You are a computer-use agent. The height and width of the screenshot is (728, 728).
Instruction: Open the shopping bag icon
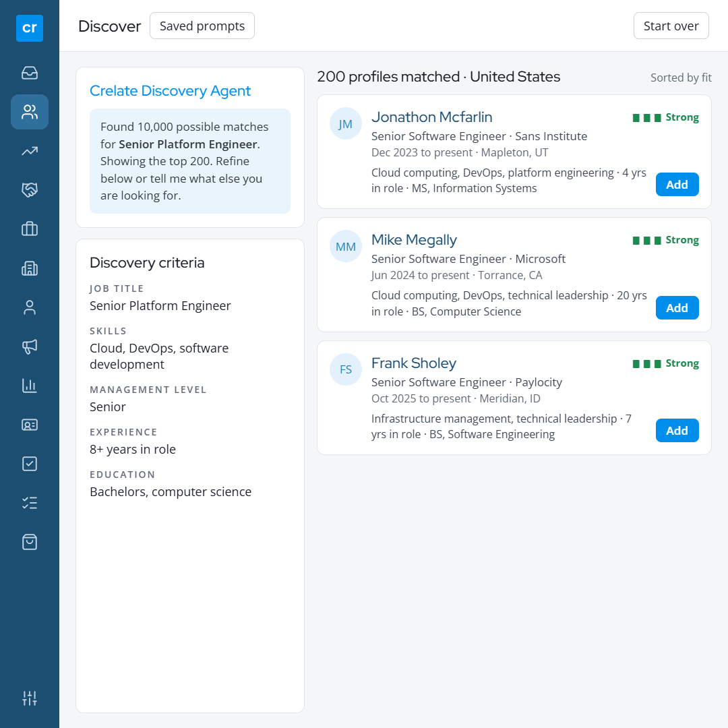click(x=30, y=542)
